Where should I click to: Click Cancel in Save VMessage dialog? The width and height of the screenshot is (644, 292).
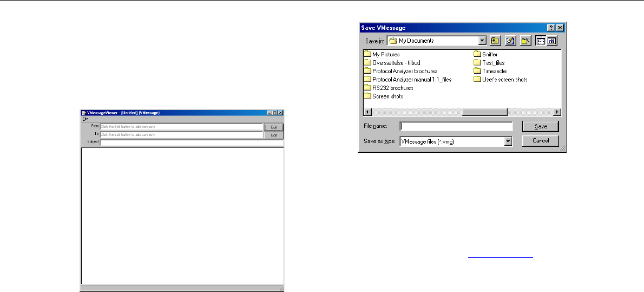541,141
